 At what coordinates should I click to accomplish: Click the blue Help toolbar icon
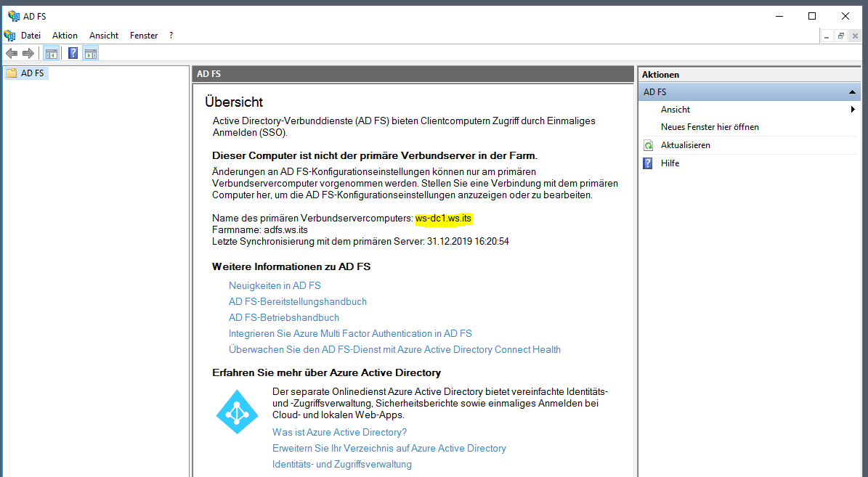coord(73,54)
